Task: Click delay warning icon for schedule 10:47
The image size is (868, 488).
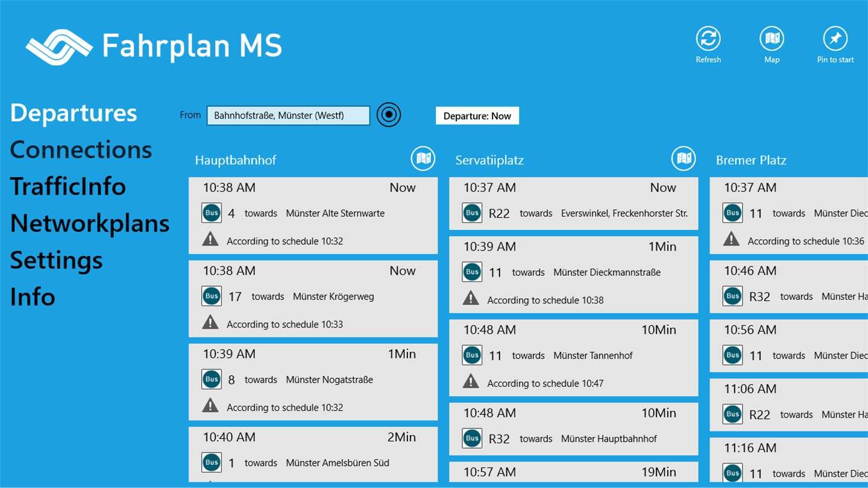Action: (x=471, y=381)
